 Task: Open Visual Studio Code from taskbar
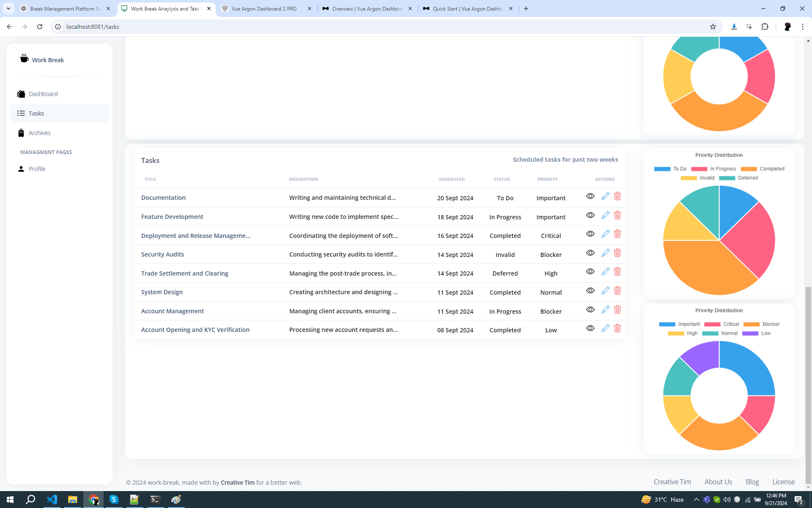52,500
